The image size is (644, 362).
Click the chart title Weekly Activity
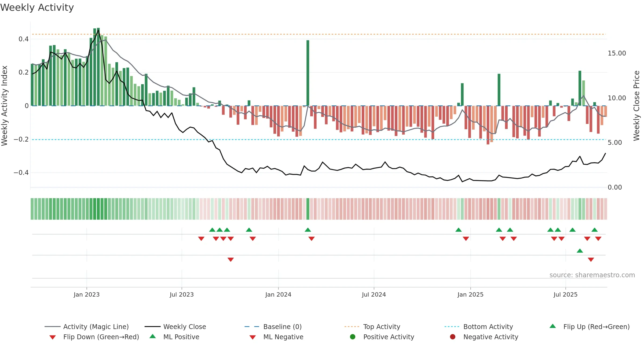tap(37, 8)
